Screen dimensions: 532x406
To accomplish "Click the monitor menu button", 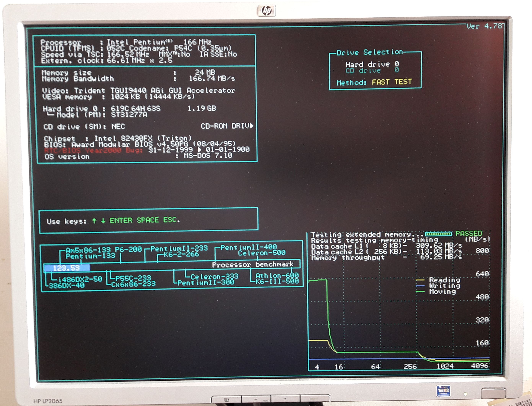I will point(227,400).
